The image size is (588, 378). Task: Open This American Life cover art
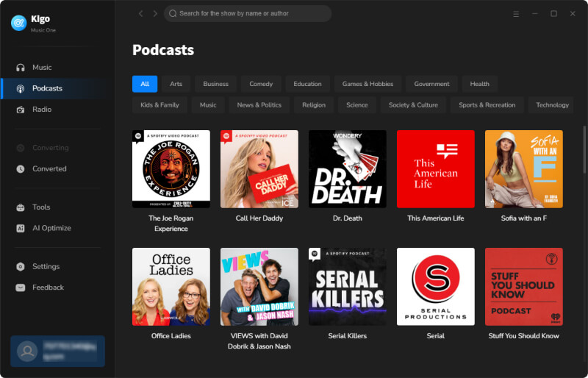pos(435,169)
